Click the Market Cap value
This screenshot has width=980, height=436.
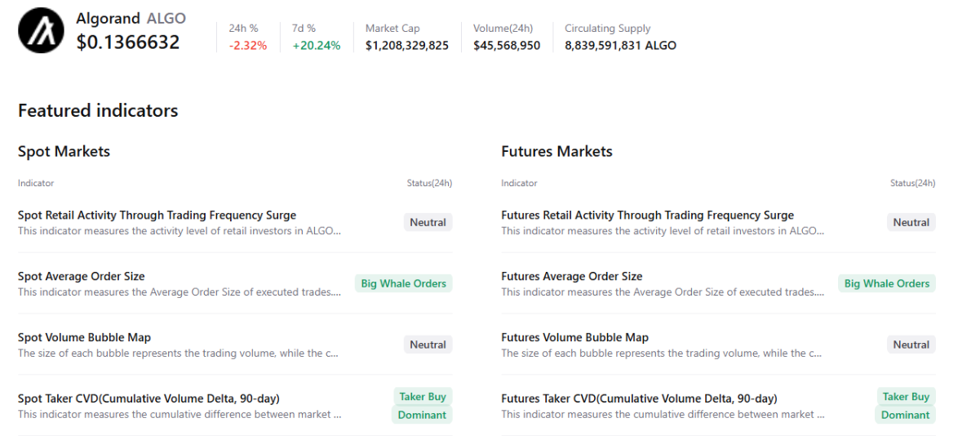click(406, 46)
